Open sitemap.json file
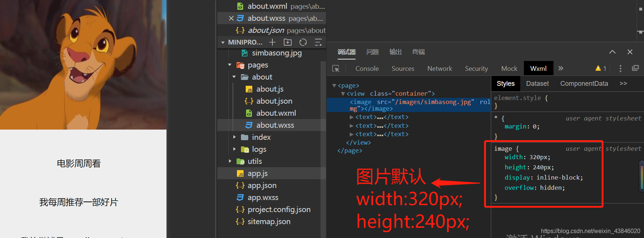 [269, 222]
